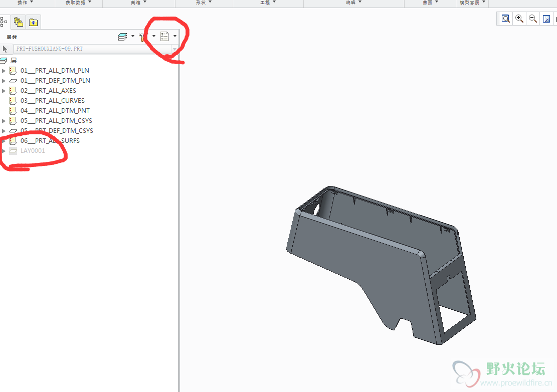557x392 pixels.
Task: Expand the 01__PRT_DEF_DTM_PLN layer
Action: pyautogui.click(x=4, y=81)
